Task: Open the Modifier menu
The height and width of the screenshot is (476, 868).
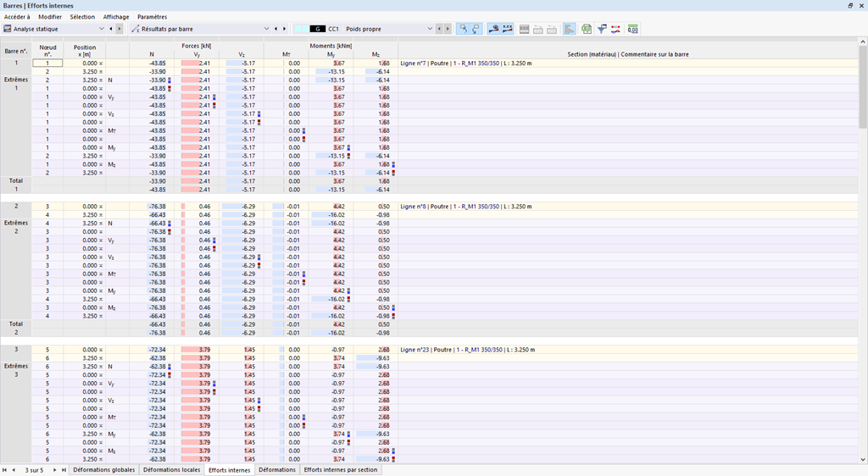Action: tap(50, 17)
